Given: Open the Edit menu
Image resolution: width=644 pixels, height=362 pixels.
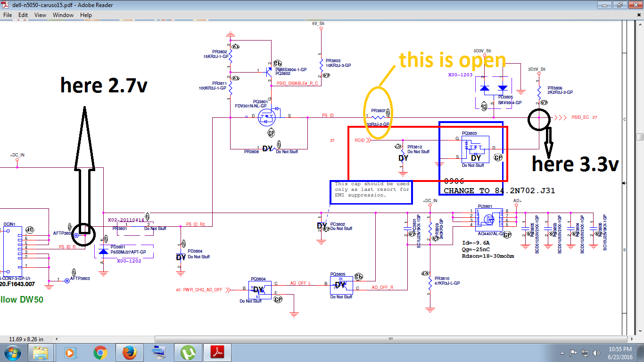Looking at the screenshot, I should point(23,15).
